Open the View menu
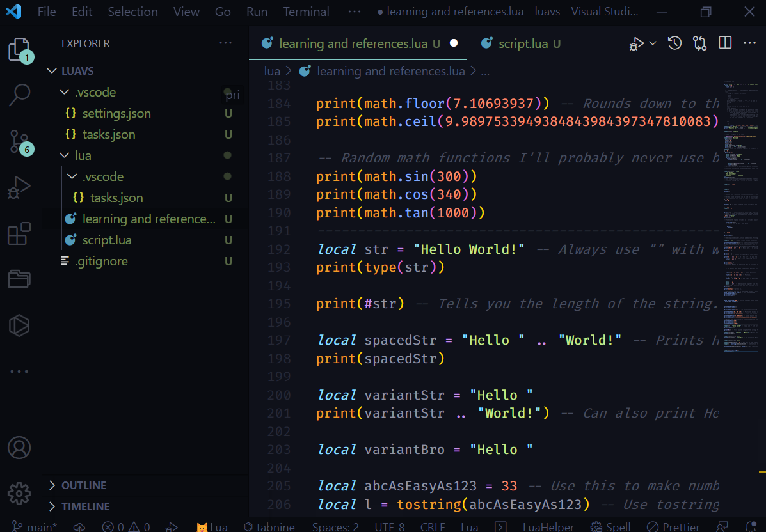766x532 pixels. (186, 12)
